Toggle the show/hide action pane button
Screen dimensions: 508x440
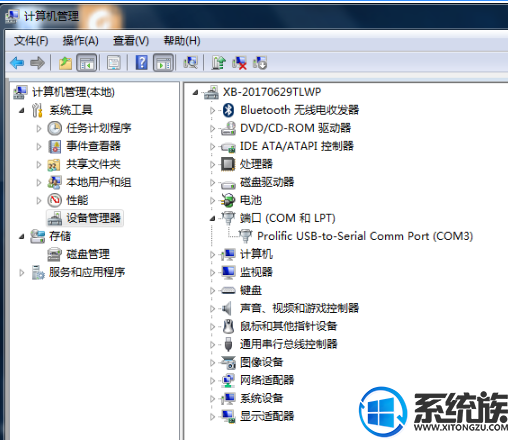[163, 63]
